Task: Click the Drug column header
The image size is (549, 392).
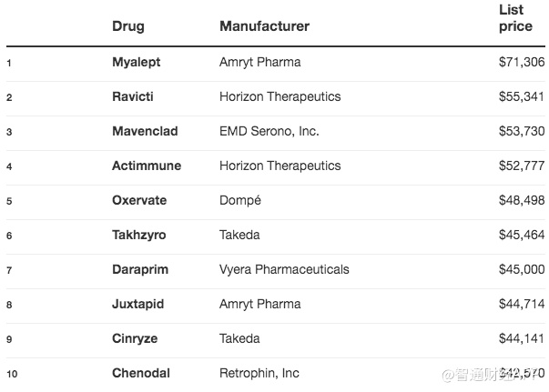Action: click(128, 26)
